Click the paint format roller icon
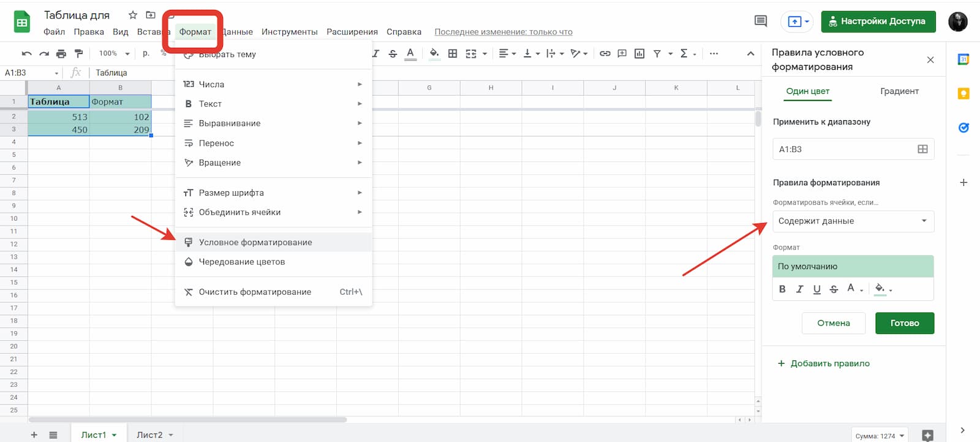 point(78,54)
